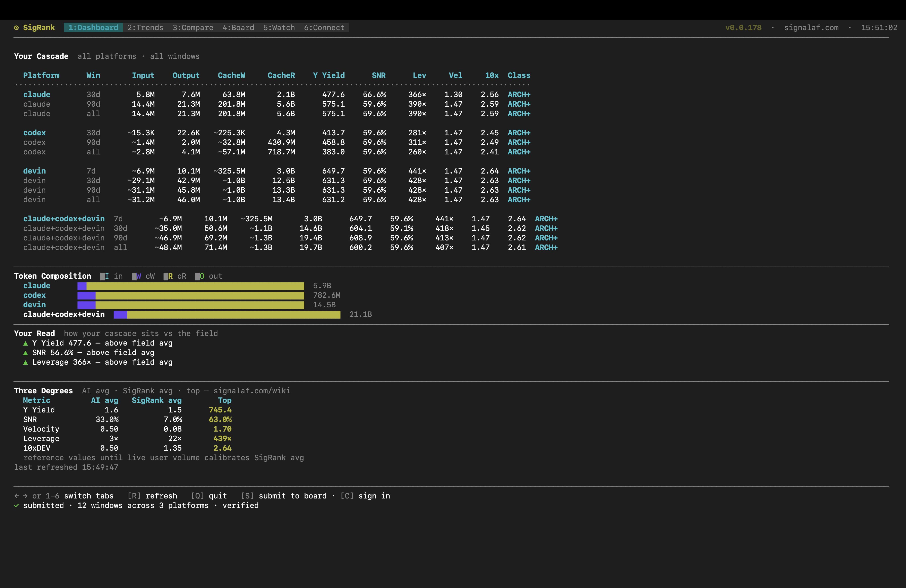This screenshot has height=588, width=906.
Task: Open the 5:Watch tab
Action: (279, 28)
